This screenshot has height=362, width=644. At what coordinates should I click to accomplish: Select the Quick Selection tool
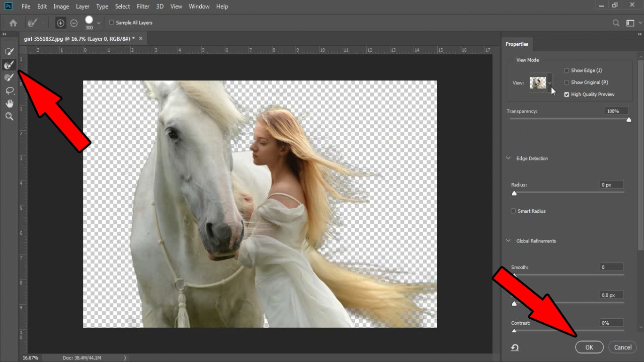pos(9,51)
